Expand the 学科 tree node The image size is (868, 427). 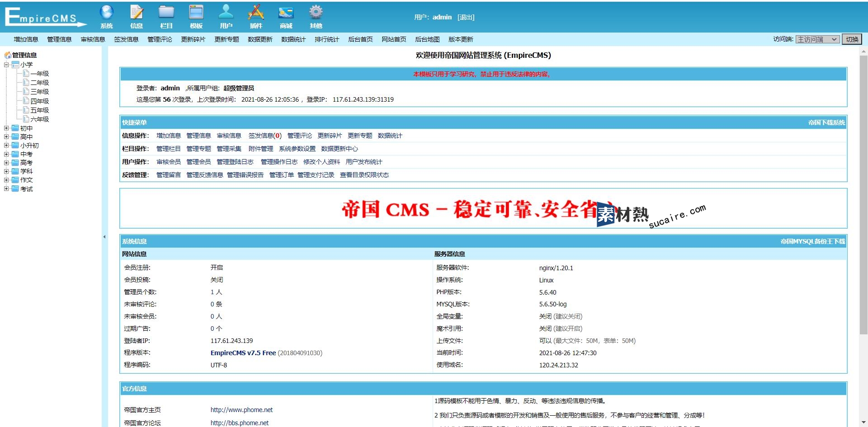coord(6,171)
